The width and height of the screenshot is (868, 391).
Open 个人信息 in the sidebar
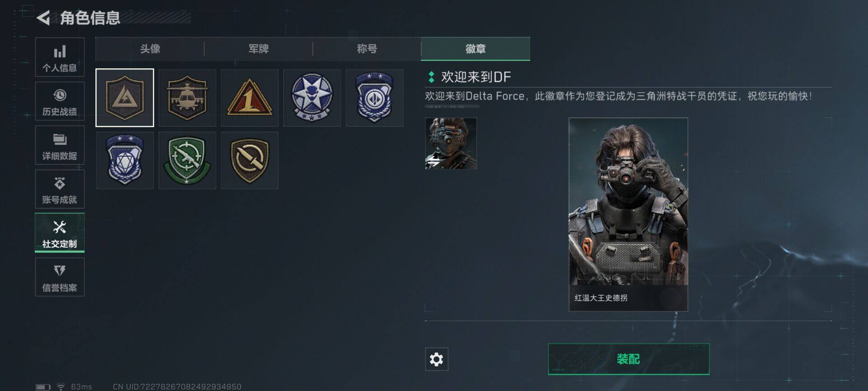pyautogui.click(x=60, y=57)
